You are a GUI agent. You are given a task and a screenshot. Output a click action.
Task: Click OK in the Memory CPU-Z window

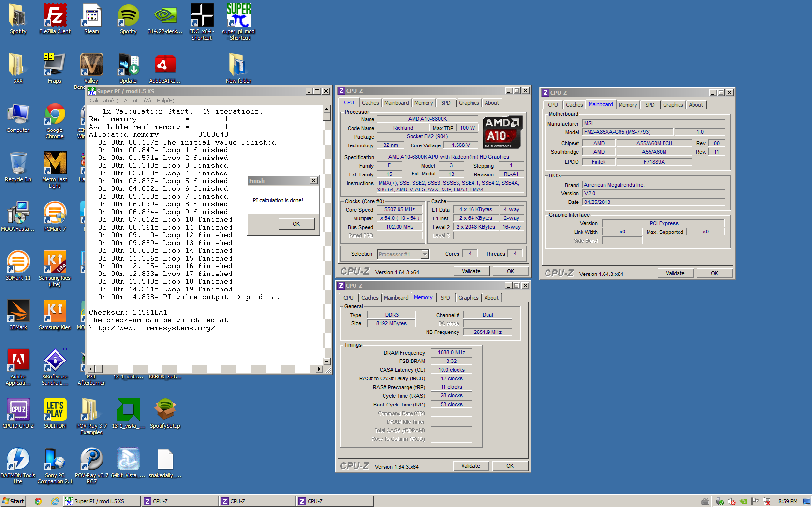click(510, 466)
